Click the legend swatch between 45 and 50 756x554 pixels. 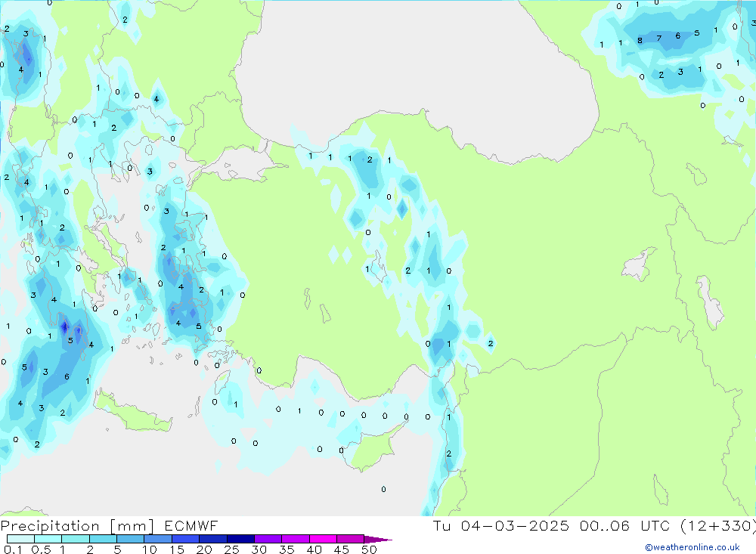351,539
